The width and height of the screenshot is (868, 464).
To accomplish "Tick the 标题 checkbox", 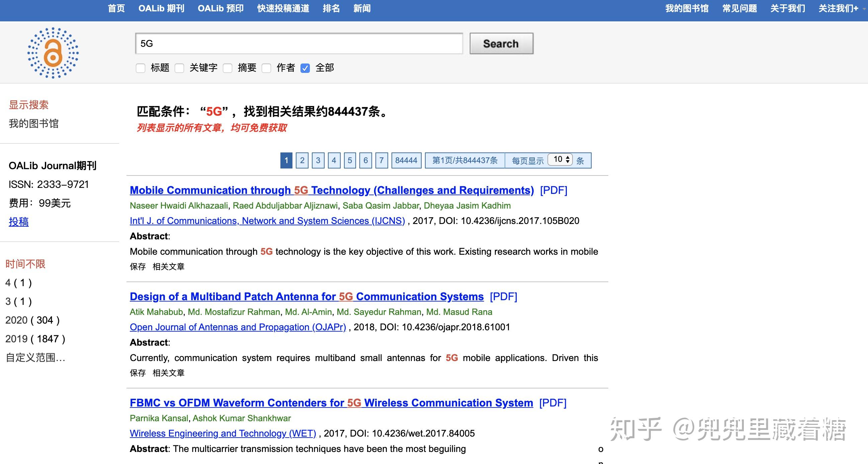I will [x=141, y=68].
